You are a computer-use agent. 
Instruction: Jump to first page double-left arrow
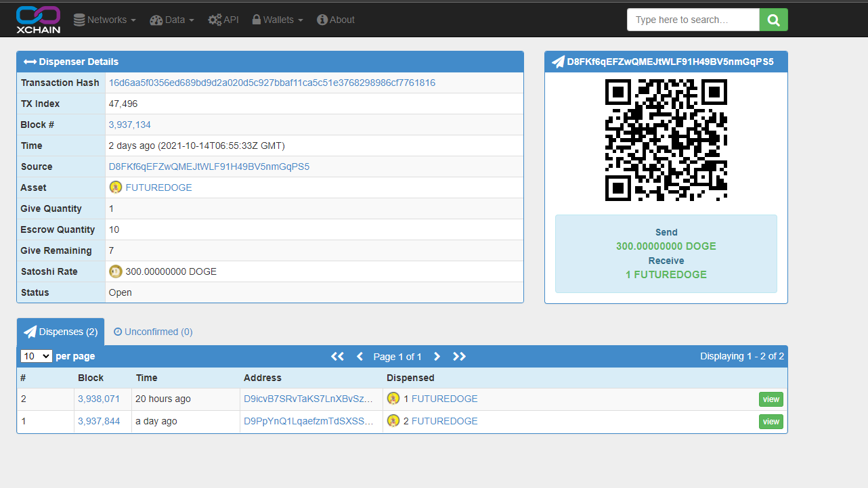(337, 356)
